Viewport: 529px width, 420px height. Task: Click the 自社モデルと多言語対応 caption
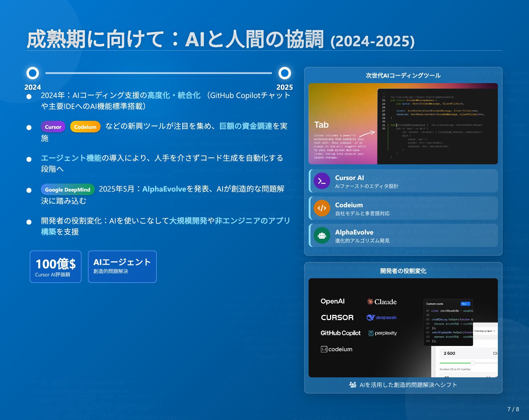(362, 213)
